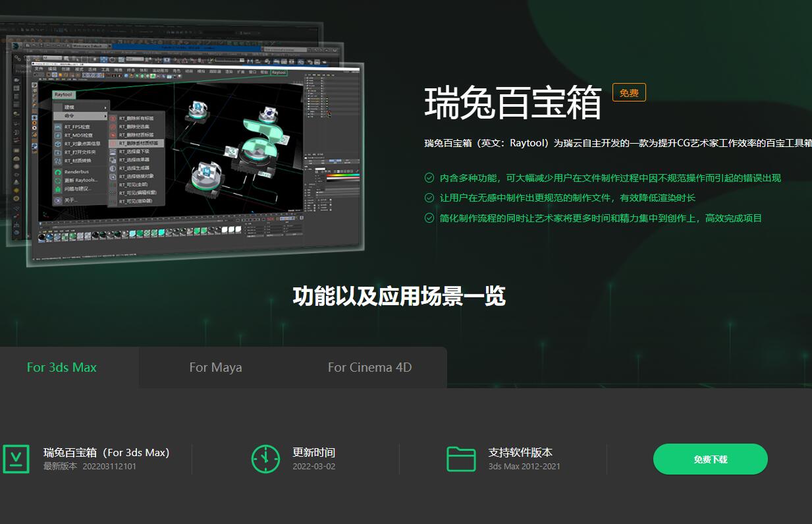This screenshot has height=524, width=812.
Task: Click the 支持软件版本 label
Action: 520,452
